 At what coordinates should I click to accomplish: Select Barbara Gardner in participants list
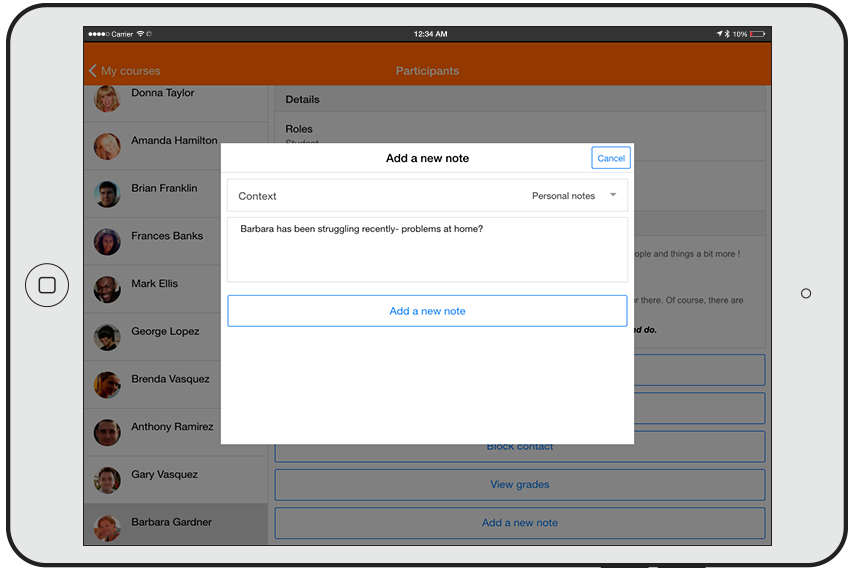(171, 522)
